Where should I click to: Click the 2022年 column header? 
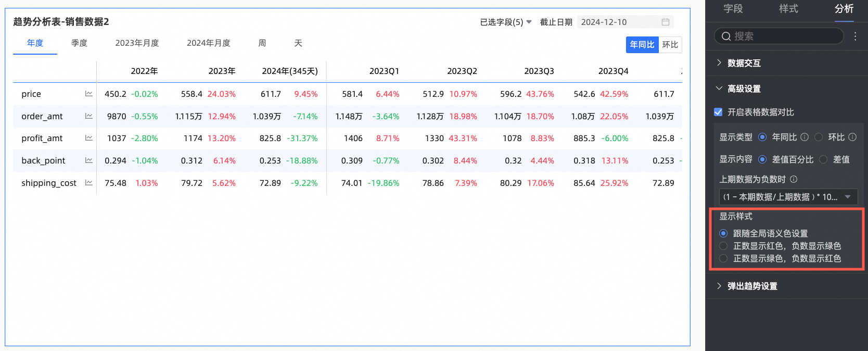coord(144,71)
